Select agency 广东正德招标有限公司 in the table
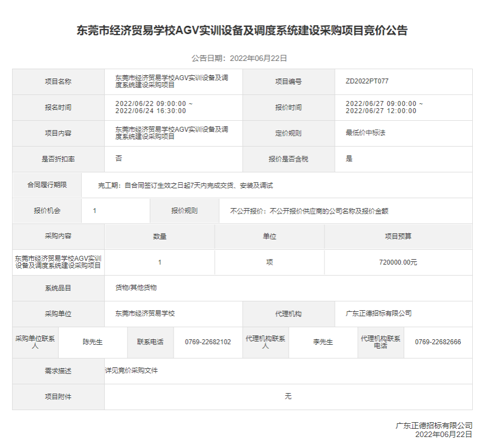Screen dimensions: 492x448 point(378,313)
